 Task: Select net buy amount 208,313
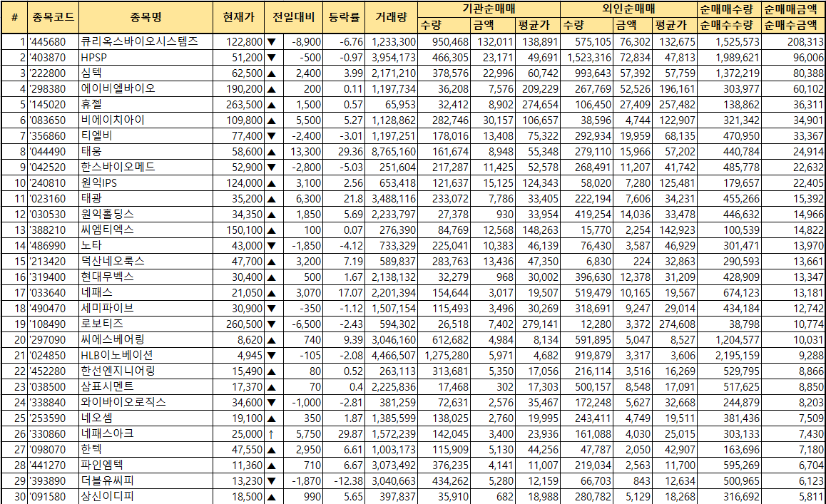point(805,42)
